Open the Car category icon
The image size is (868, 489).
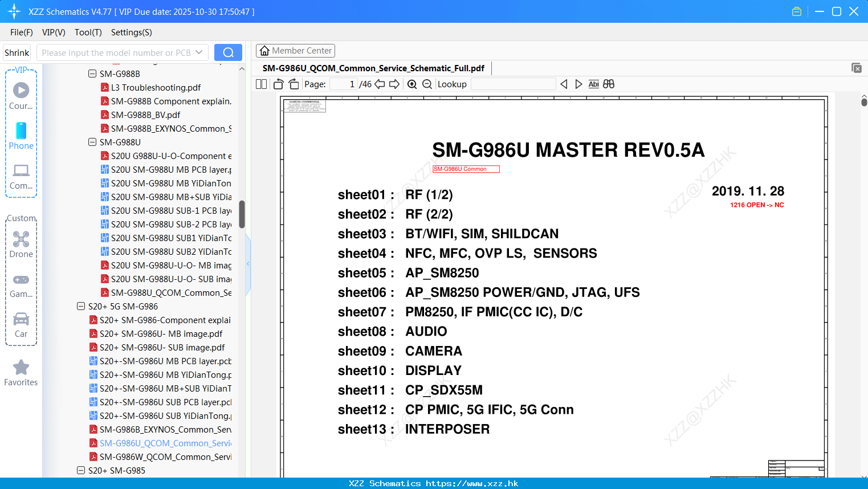pyautogui.click(x=21, y=324)
